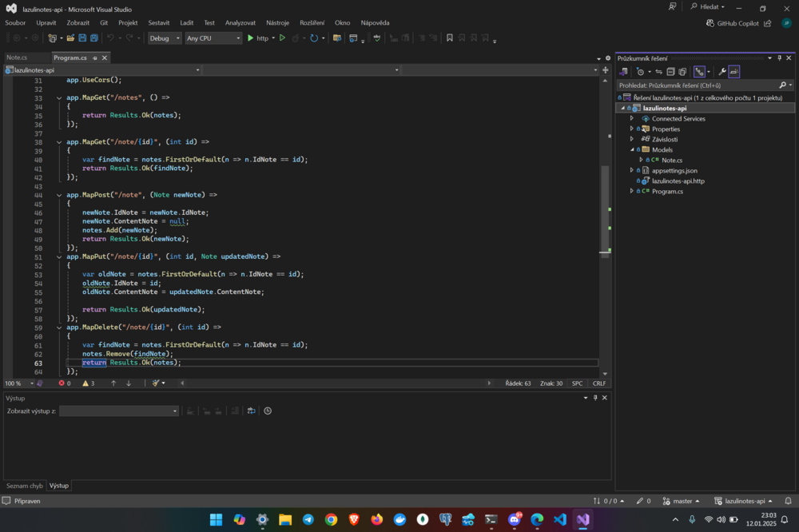Navigate to next issue with down arrow

(129, 383)
